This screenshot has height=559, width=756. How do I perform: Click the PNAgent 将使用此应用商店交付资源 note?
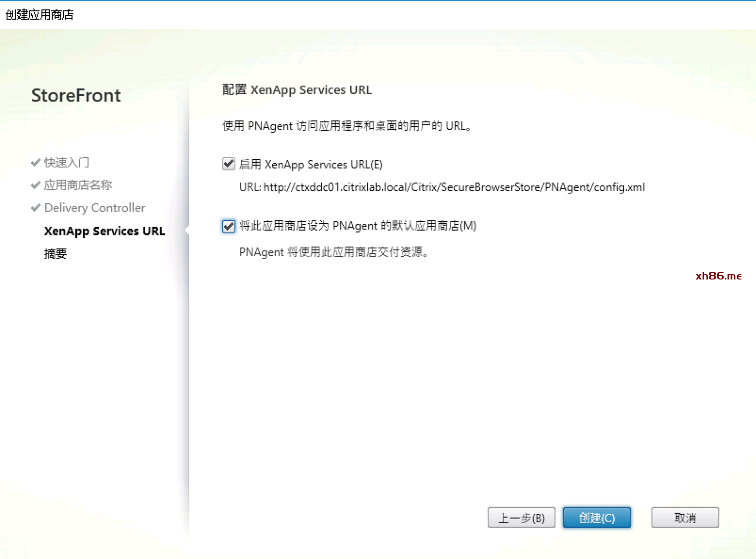click(x=334, y=252)
